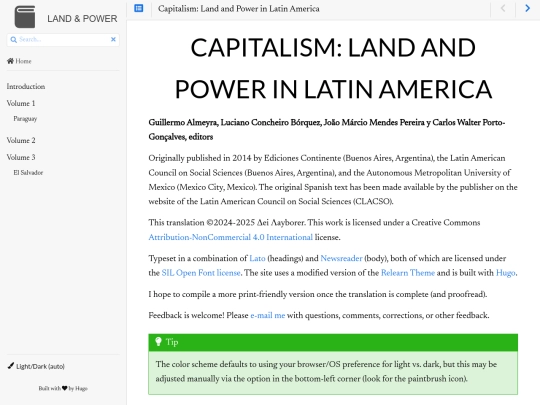The image size is (540, 405).
Task: Click the paintbrush icon in sidebar
Action: (11, 366)
